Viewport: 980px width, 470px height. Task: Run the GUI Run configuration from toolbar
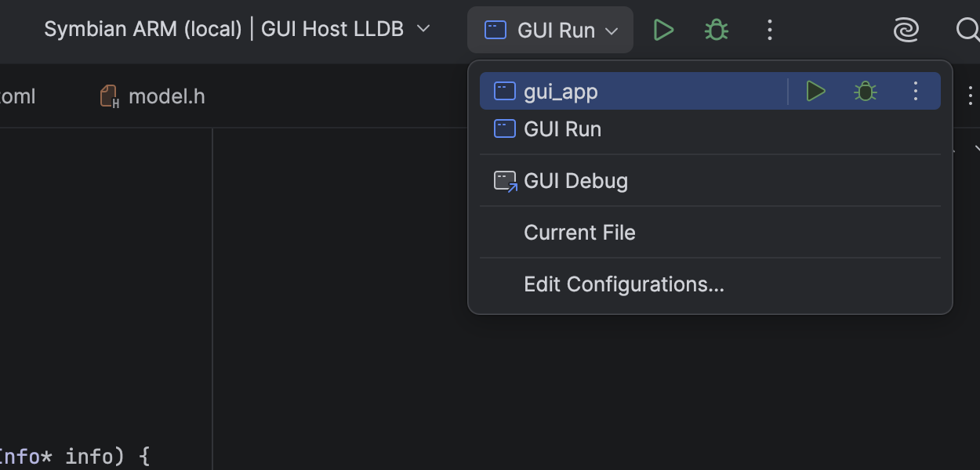663,31
